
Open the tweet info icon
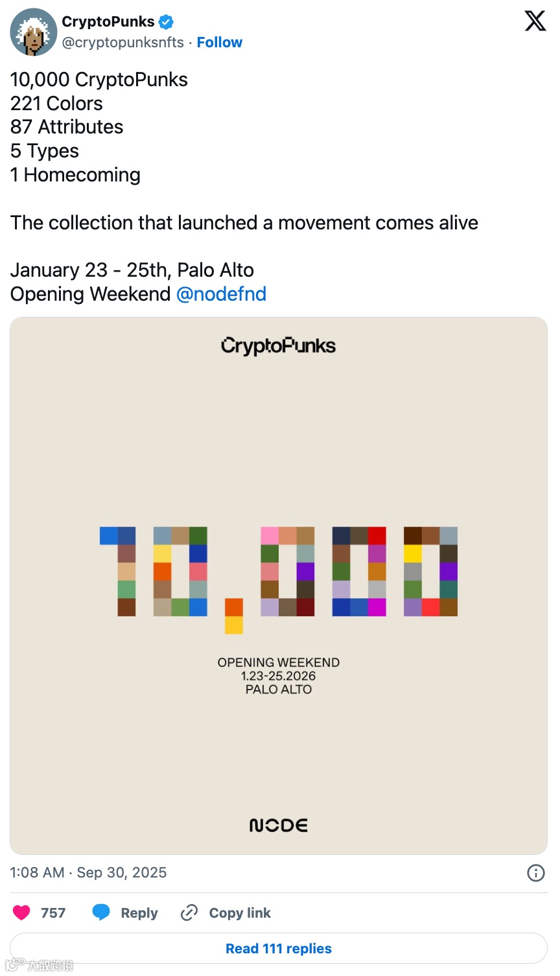(x=535, y=873)
